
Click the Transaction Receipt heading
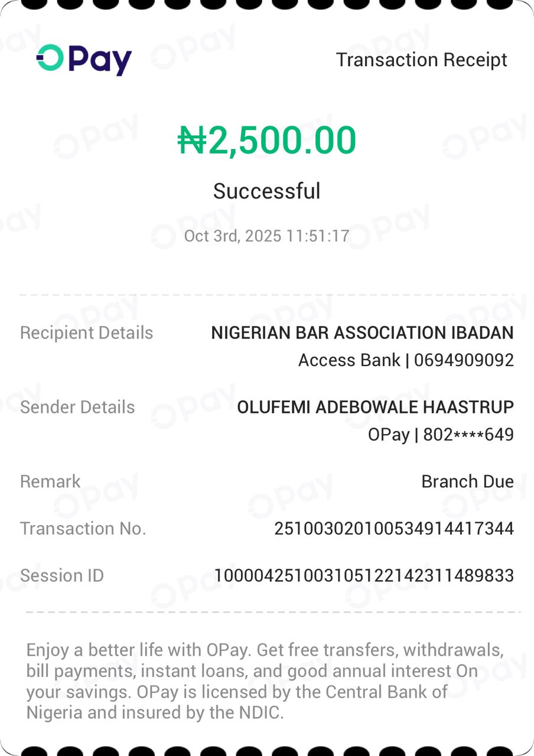(421, 60)
